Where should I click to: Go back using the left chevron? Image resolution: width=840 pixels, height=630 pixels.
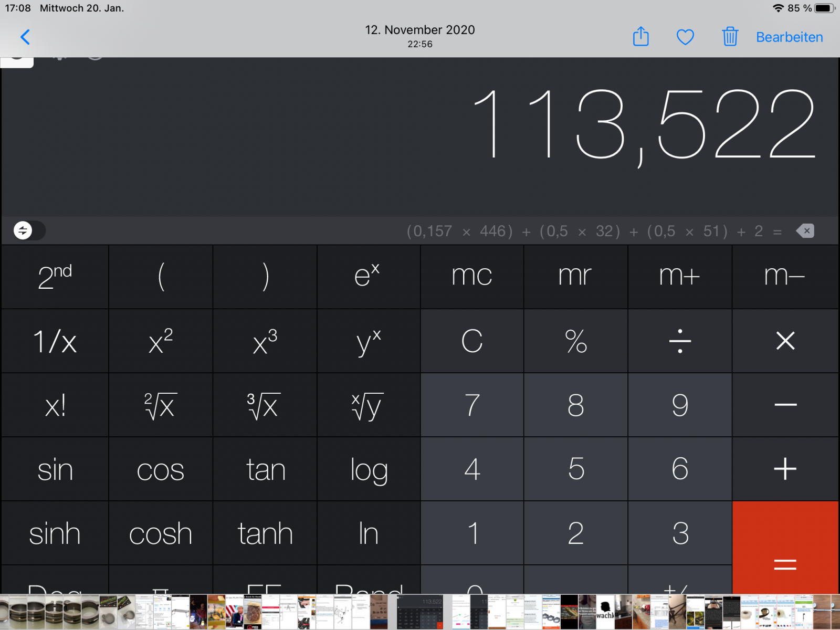25,37
